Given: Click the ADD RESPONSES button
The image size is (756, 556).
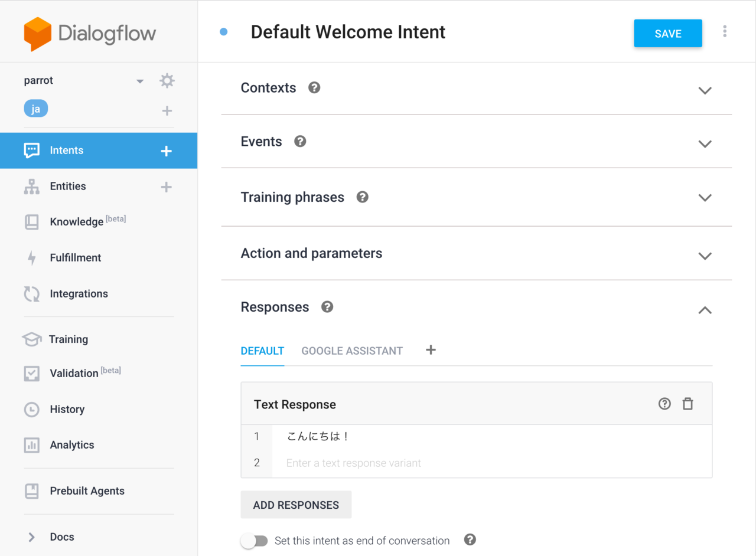Looking at the screenshot, I should [x=296, y=505].
